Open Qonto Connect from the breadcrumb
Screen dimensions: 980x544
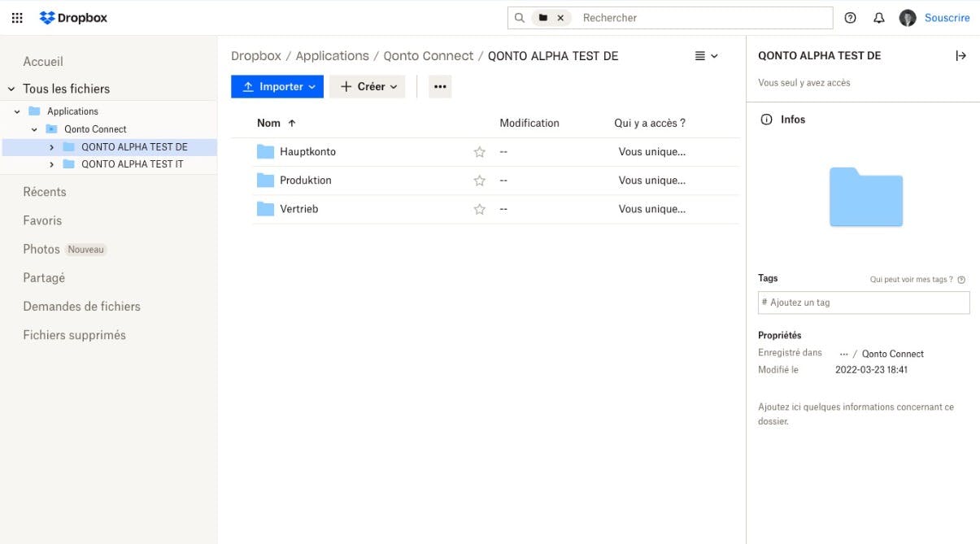tap(429, 55)
